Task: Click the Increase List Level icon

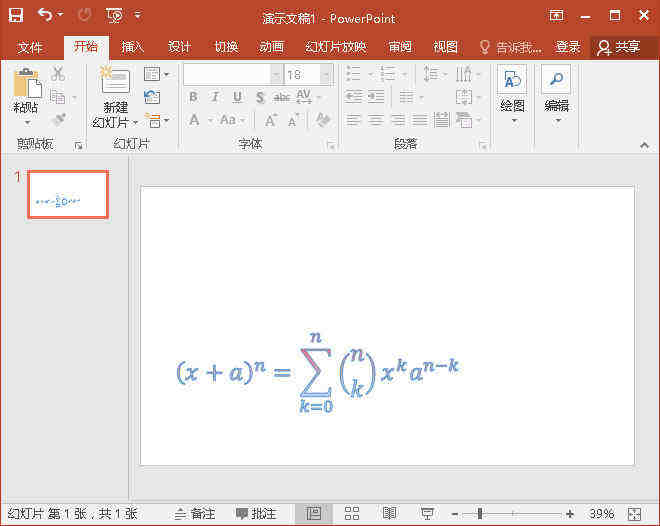Action: point(376,97)
